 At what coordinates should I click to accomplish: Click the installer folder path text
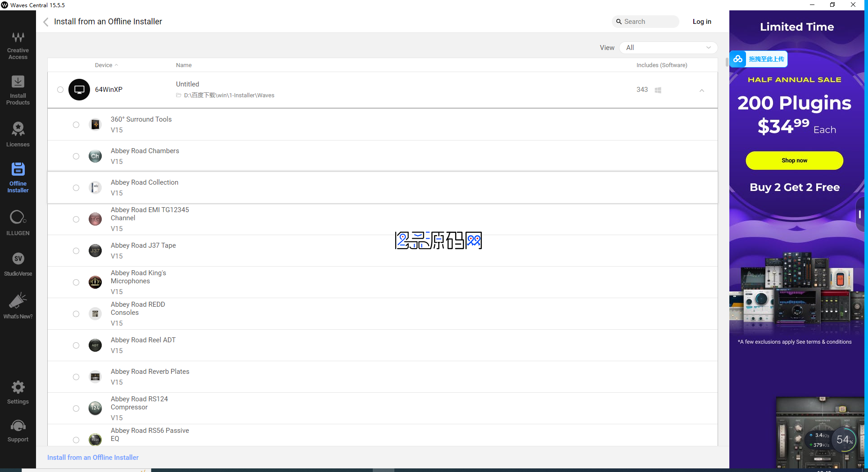click(229, 95)
